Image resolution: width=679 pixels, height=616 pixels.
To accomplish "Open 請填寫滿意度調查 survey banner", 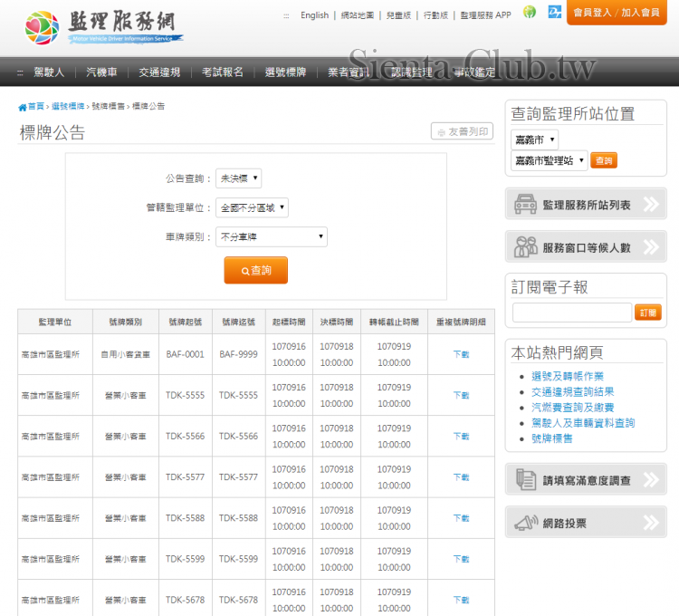I will (x=586, y=479).
